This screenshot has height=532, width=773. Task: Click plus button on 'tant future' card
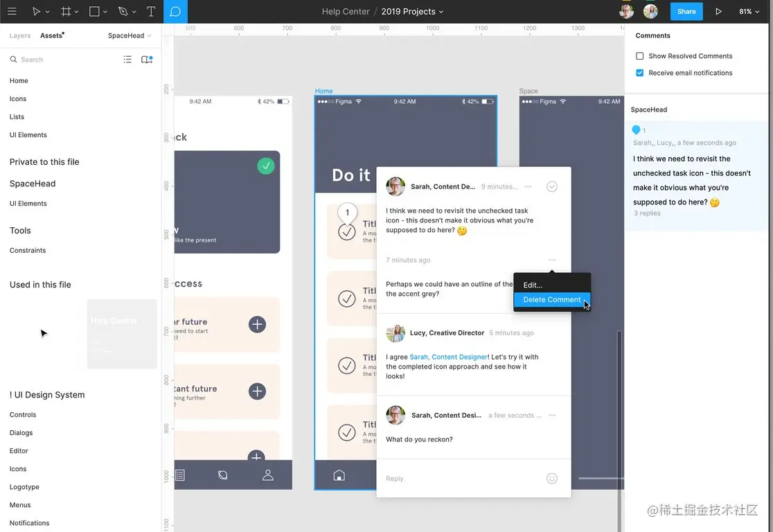click(257, 391)
